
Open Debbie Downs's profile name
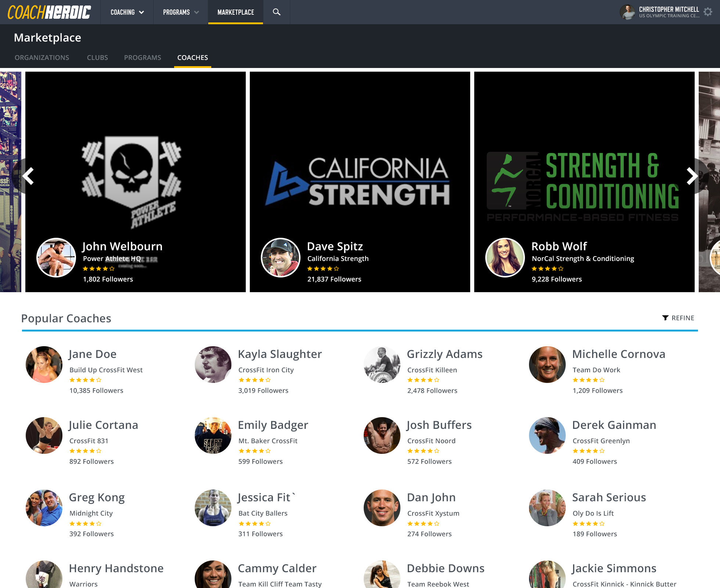pos(446,568)
